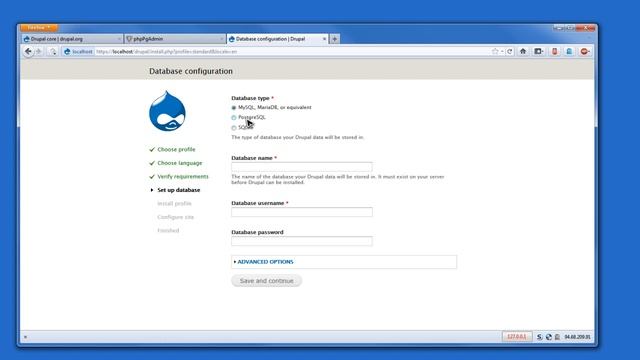The image size is (640, 360).
Task: Click the Configure site step text
Action: click(x=176, y=217)
